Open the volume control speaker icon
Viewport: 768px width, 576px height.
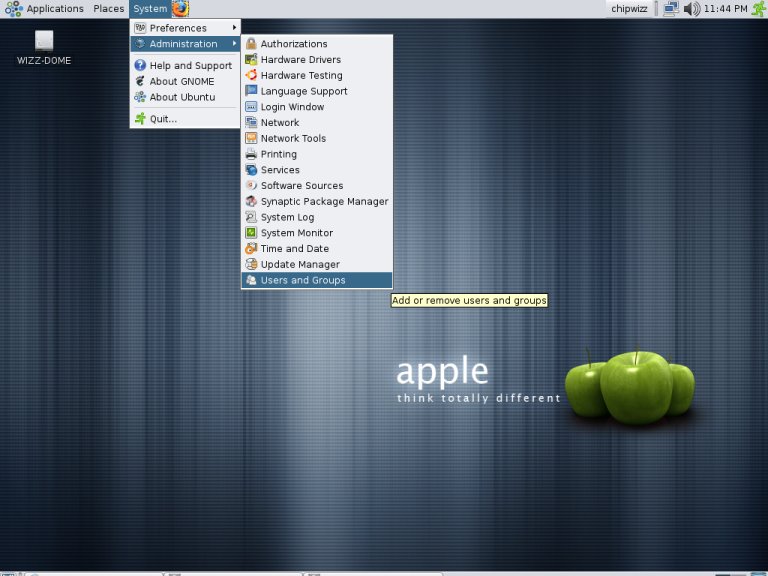tap(691, 9)
